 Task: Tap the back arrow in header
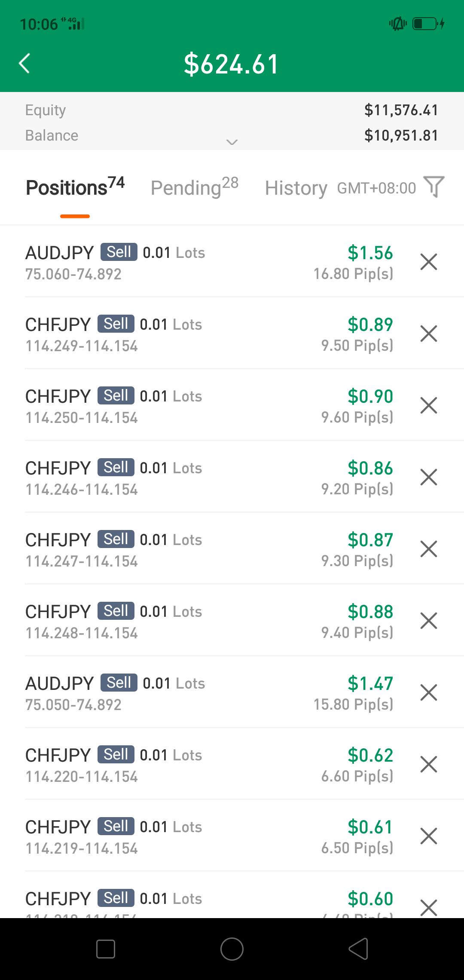[x=25, y=64]
